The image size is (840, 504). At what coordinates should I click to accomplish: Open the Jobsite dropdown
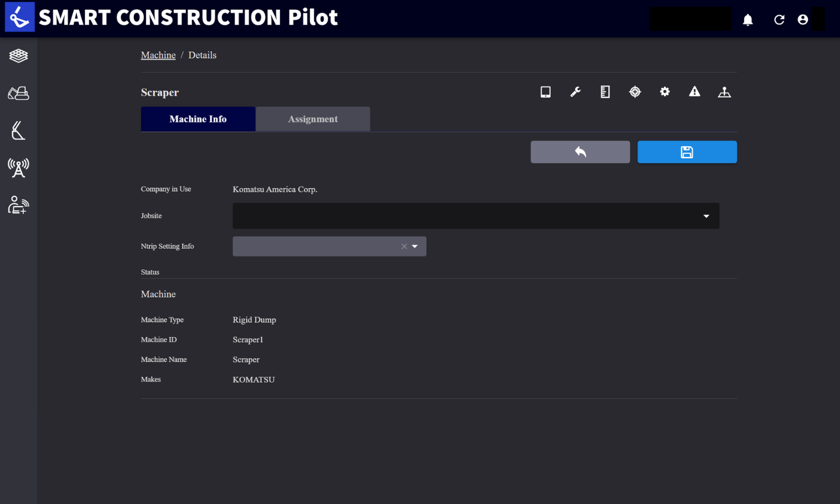pos(476,216)
